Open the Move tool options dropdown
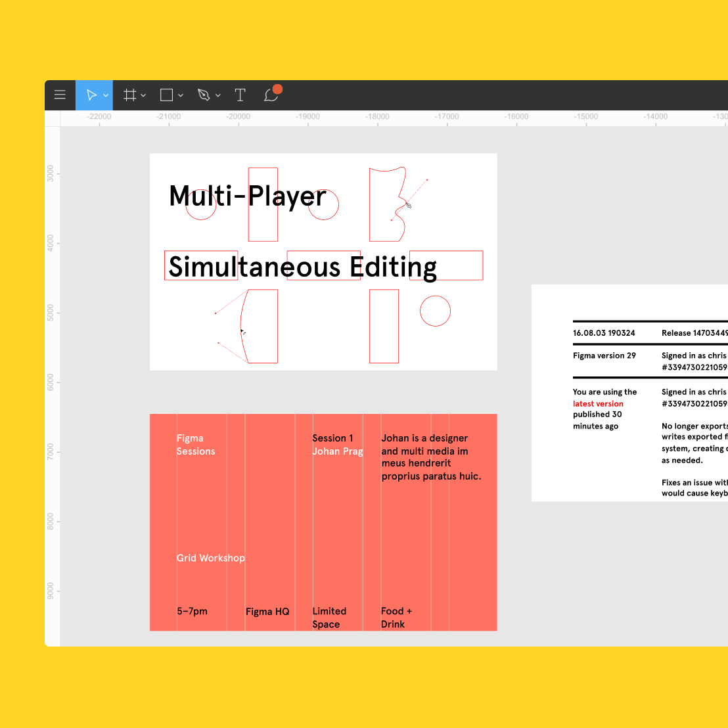 tap(105, 95)
